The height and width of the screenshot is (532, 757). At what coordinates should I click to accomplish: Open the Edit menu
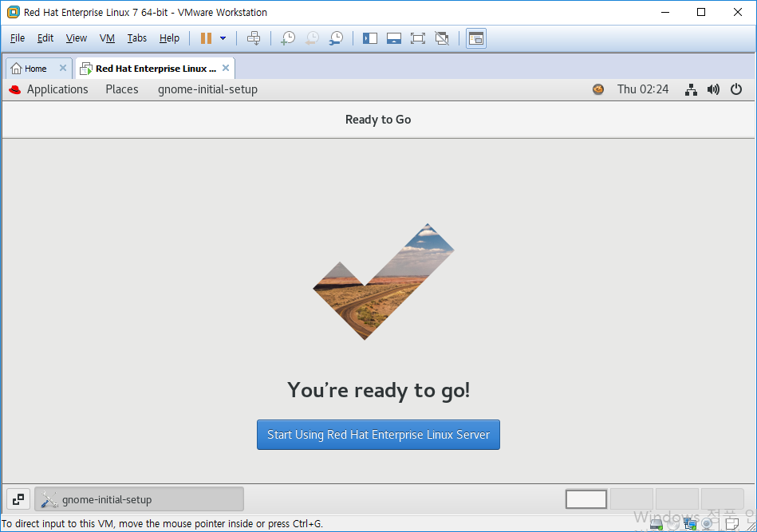tap(45, 38)
